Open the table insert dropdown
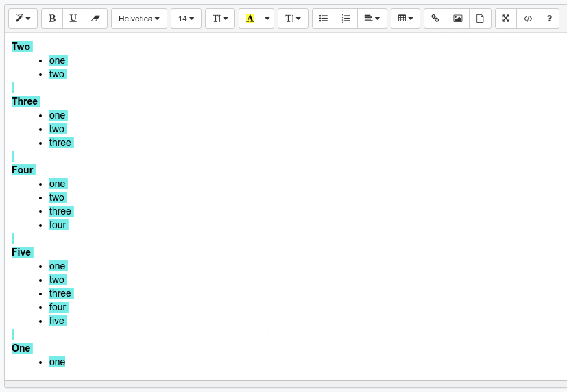This screenshot has height=392, width=567. tap(406, 19)
